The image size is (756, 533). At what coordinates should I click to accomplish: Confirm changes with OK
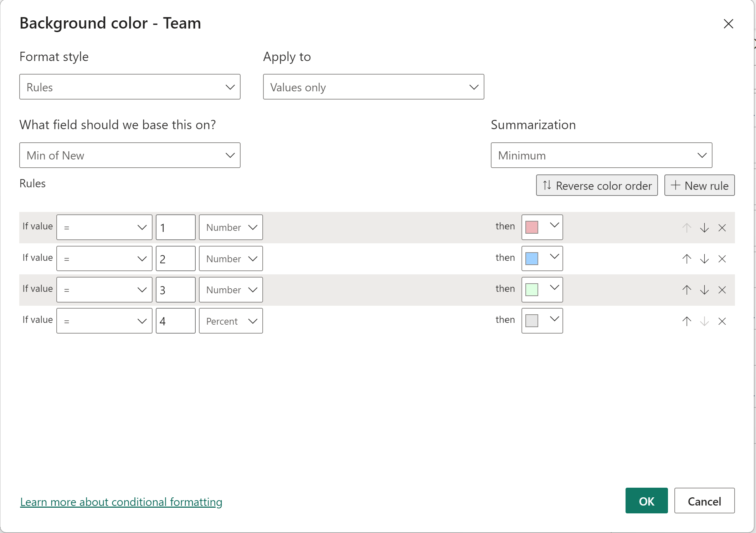646,501
